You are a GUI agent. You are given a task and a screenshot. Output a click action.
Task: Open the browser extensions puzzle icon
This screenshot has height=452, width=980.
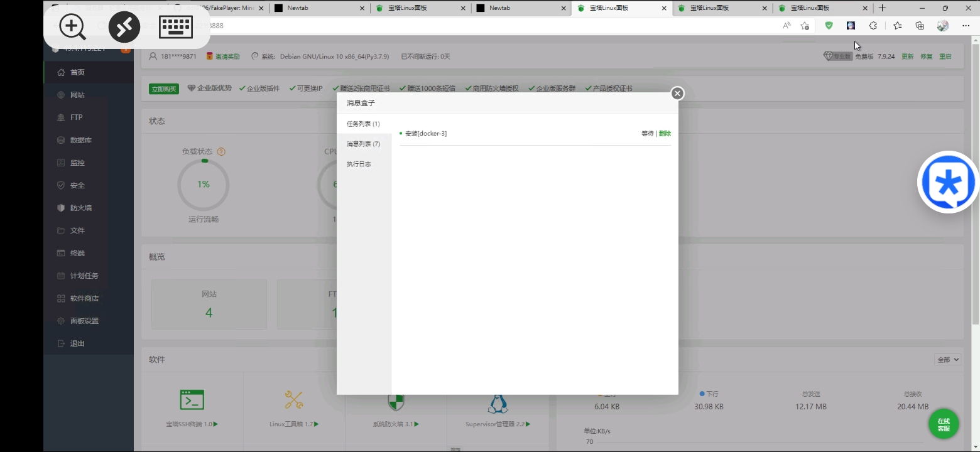(873, 26)
